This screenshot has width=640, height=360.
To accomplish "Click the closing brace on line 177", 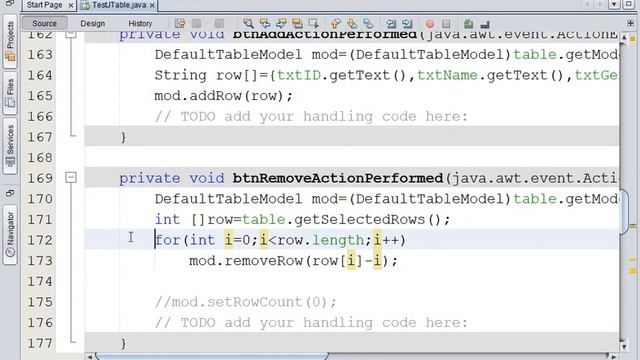I will pyautogui.click(x=123, y=343).
